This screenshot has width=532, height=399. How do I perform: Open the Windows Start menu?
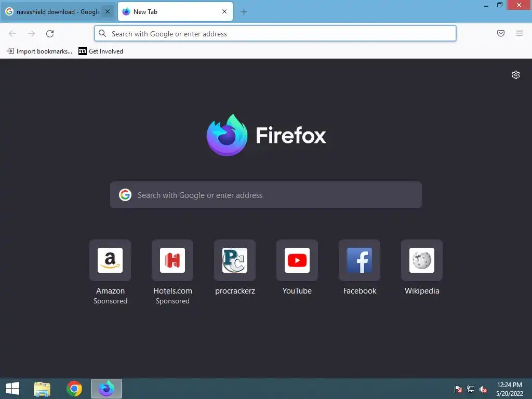(x=12, y=389)
